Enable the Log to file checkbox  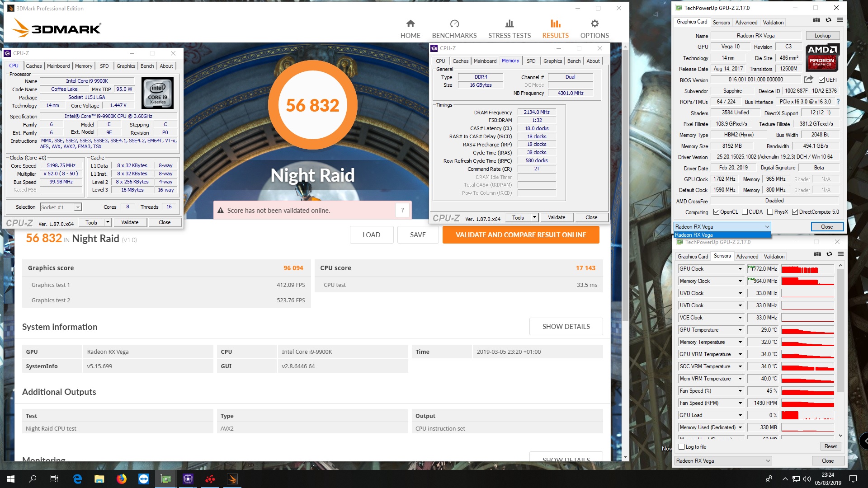[682, 447]
